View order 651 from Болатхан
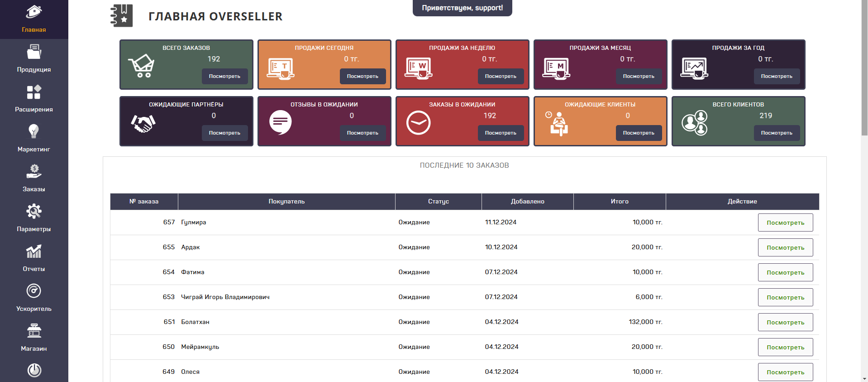 click(x=785, y=322)
